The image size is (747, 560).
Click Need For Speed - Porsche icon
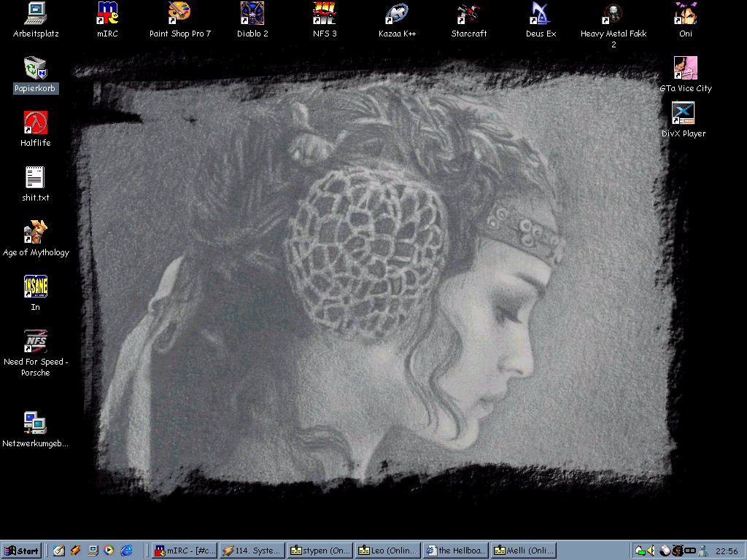(x=36, y=354)
